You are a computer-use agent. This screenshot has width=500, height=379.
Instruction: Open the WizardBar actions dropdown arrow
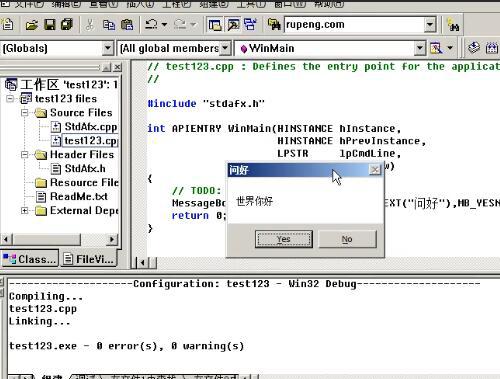pos(450,48)
